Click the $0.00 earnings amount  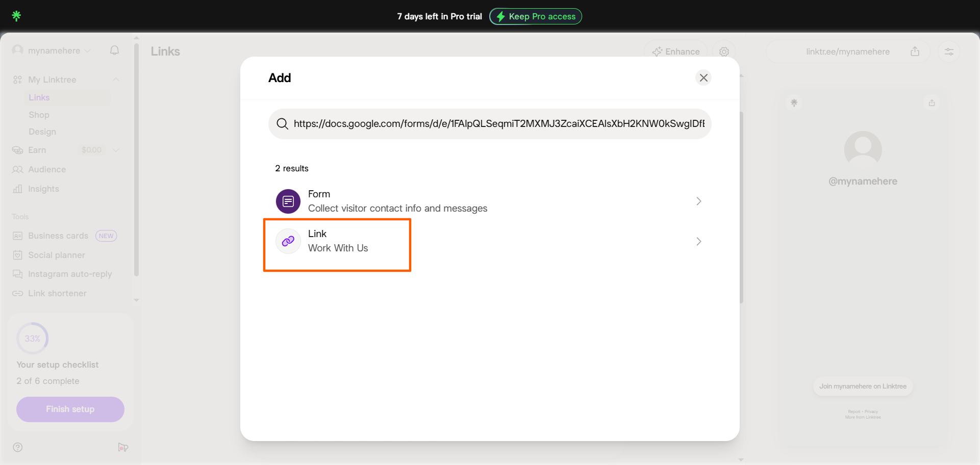[92, 150]
